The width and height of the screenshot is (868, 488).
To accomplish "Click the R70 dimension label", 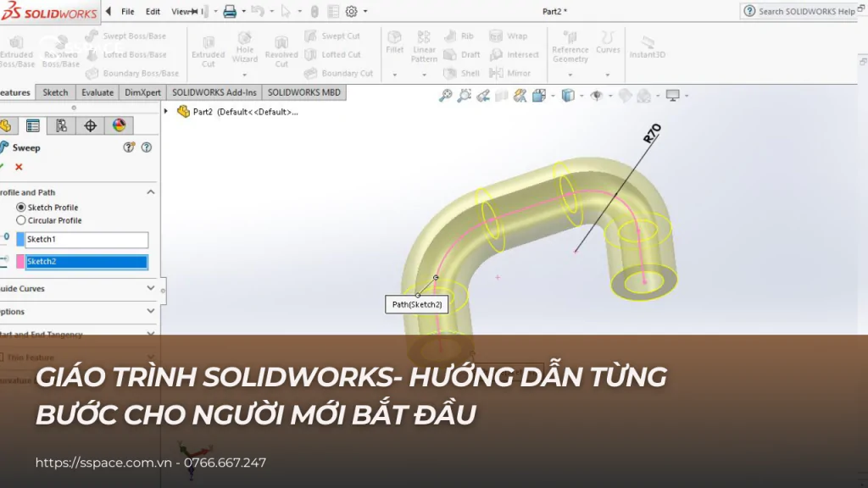I will coord(652,133).
